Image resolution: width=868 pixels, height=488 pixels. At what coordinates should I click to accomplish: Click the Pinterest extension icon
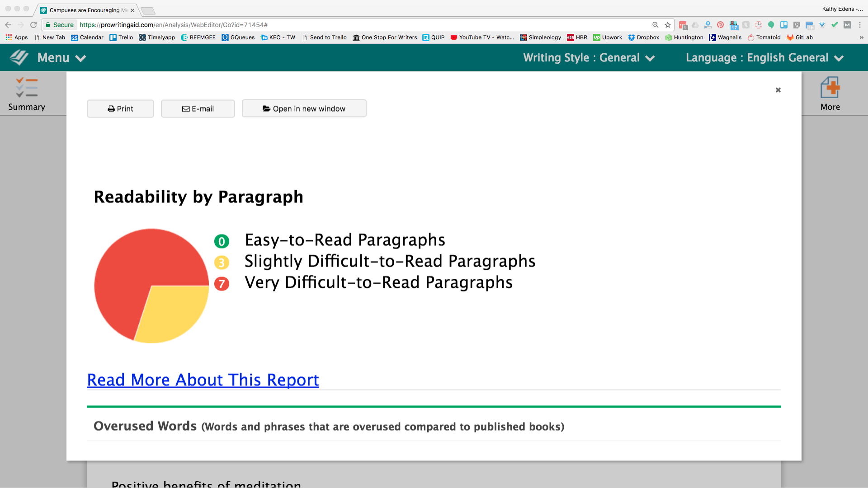720,25
